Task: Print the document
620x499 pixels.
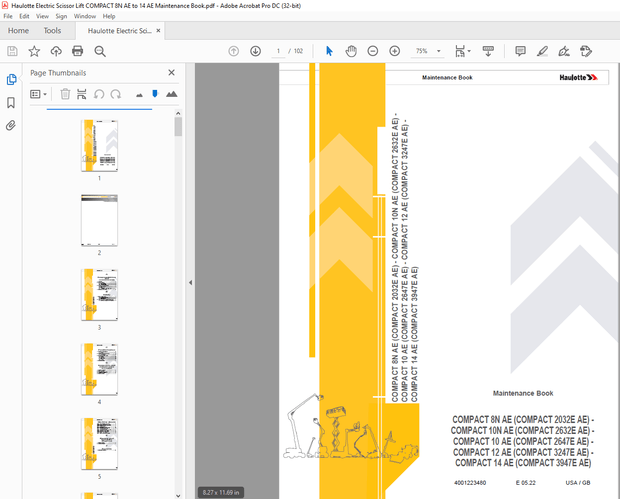Action: click(x=78, y=51)
